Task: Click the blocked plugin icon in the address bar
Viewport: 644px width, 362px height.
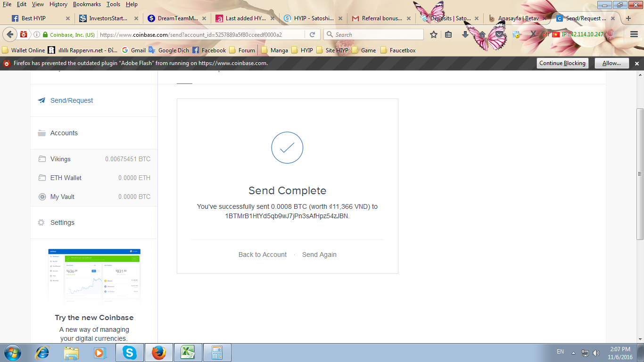Action: [24, 34]
